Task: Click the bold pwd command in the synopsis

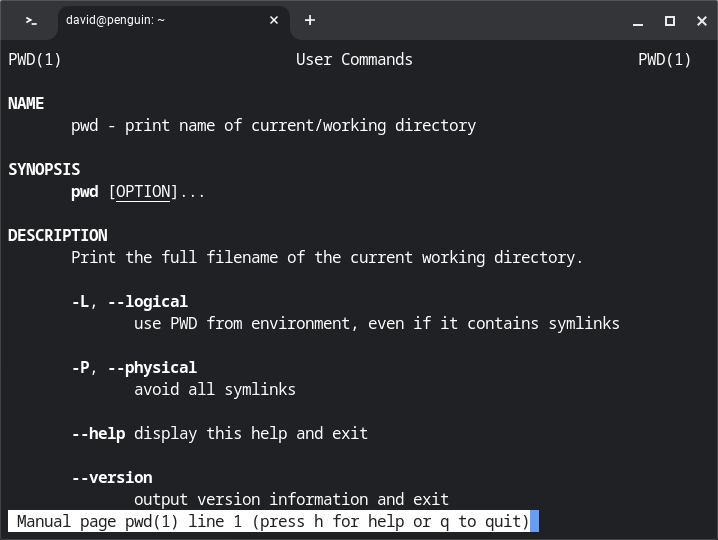Action: 85,192
